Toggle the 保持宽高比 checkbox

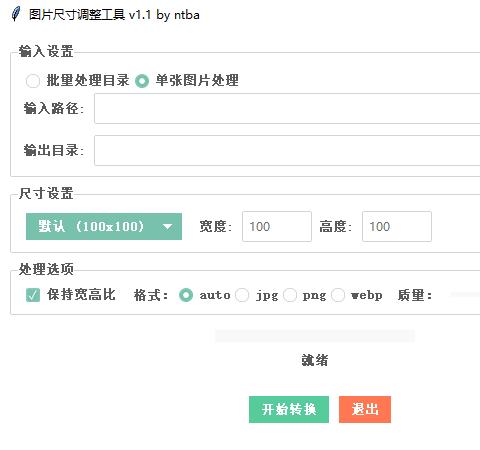pyautogui.click(x=33, y=295)
